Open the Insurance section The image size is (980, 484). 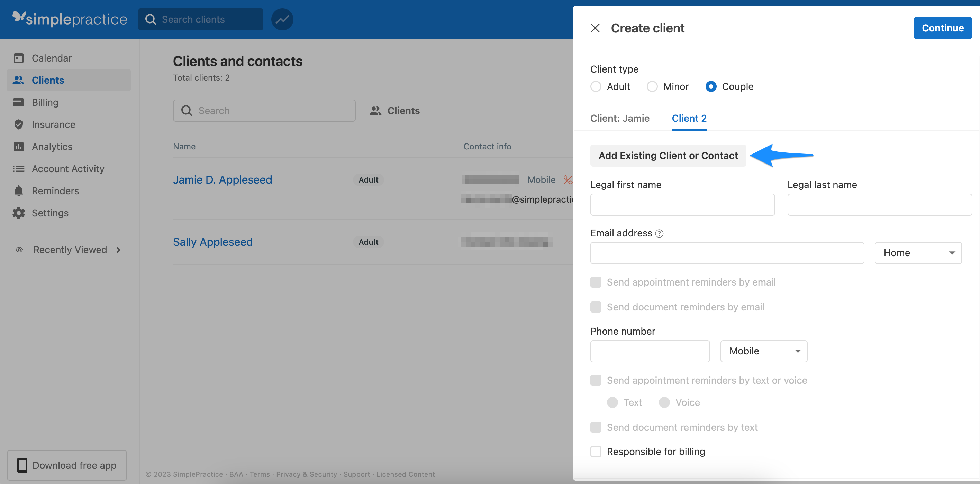click(53, 124)
